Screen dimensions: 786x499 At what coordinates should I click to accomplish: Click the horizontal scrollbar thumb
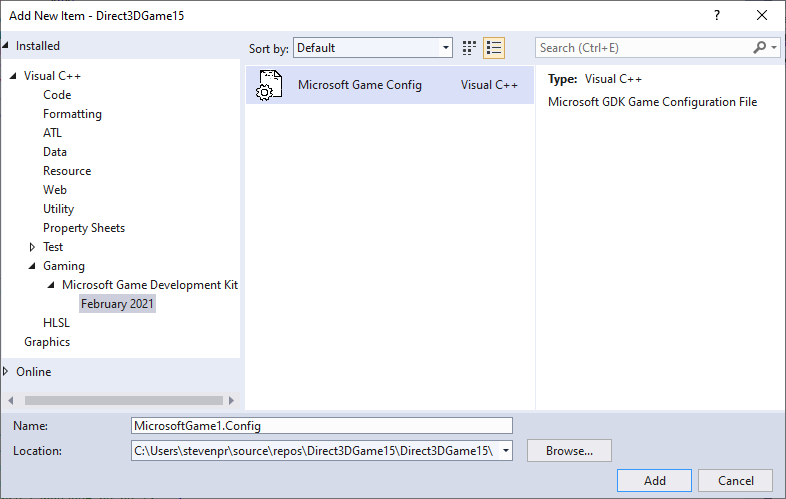(124, 400)
